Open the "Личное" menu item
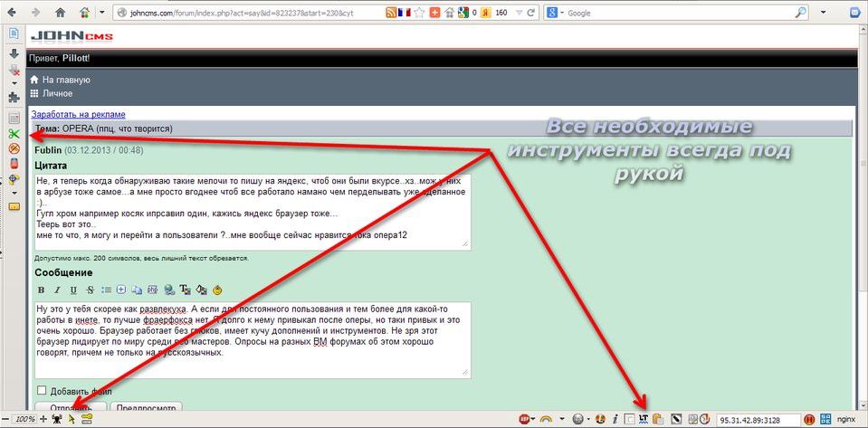The image size is (868, 428). pos(56,93)
